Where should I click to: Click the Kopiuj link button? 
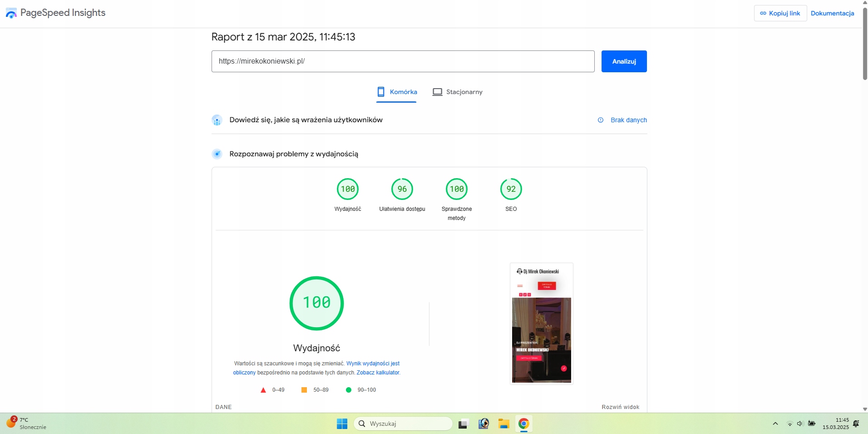(780, 13)
